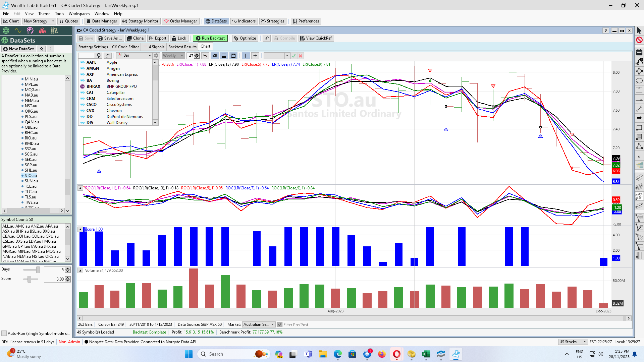Enable Auto-Run single symbol mode checkbox
644x362 pixels.
pyautogui.click(x=4, y=333)
